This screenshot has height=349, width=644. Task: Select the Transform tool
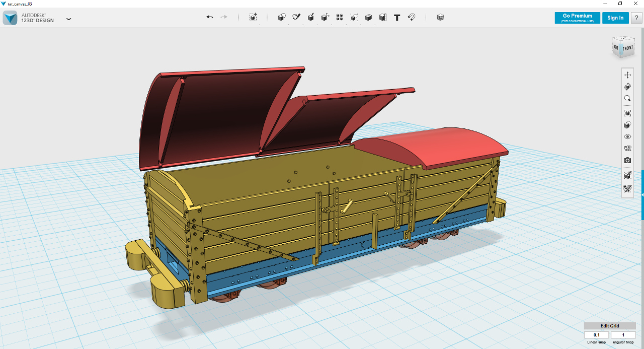pos(253,17)
